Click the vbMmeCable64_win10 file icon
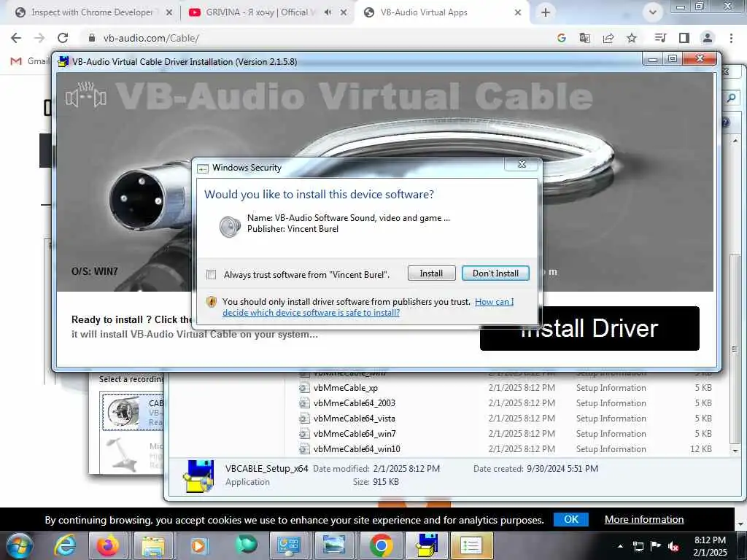Screen dimensions: 747x560 304,449
